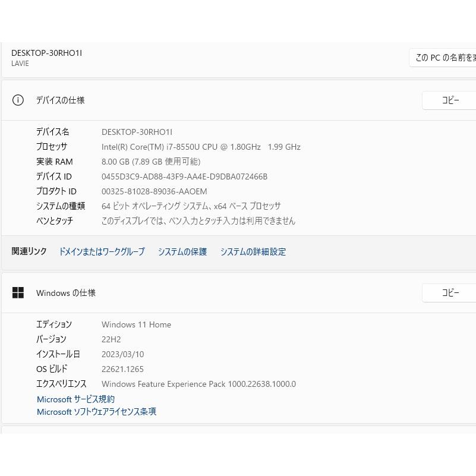
Task: Click the デバイス ID label
Action: (x=54, y=176)
